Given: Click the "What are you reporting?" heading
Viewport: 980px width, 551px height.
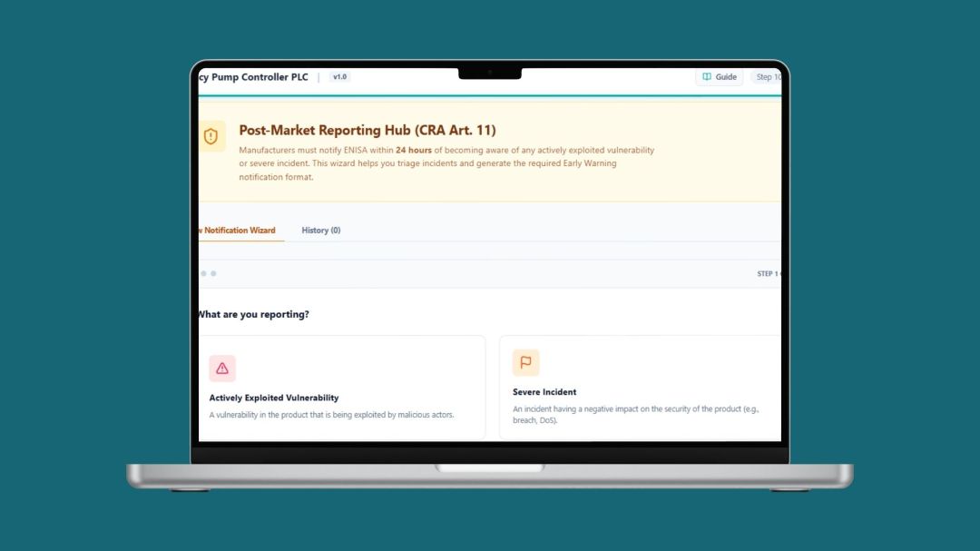Looking at the screenshot, I should point(254,314).
